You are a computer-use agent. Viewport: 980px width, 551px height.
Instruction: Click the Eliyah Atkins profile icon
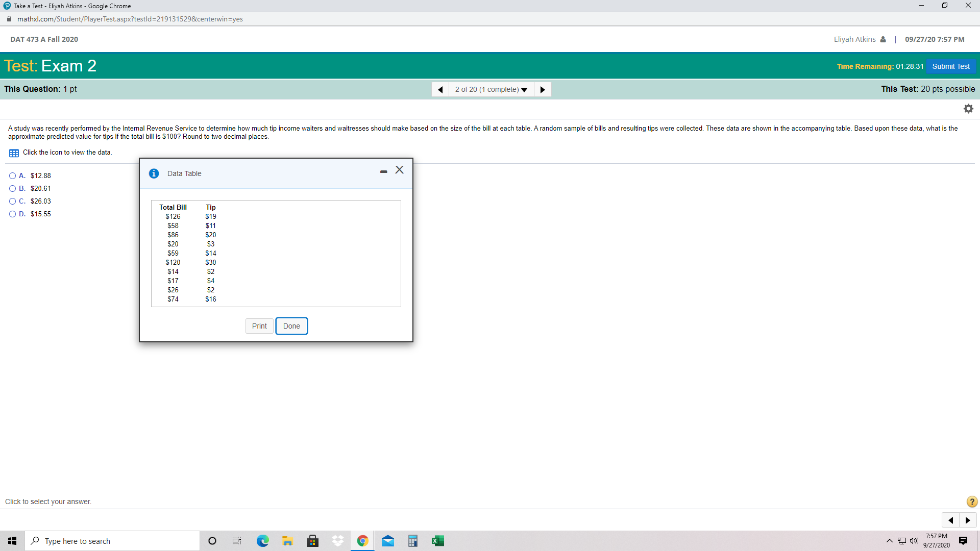[884, 39]
